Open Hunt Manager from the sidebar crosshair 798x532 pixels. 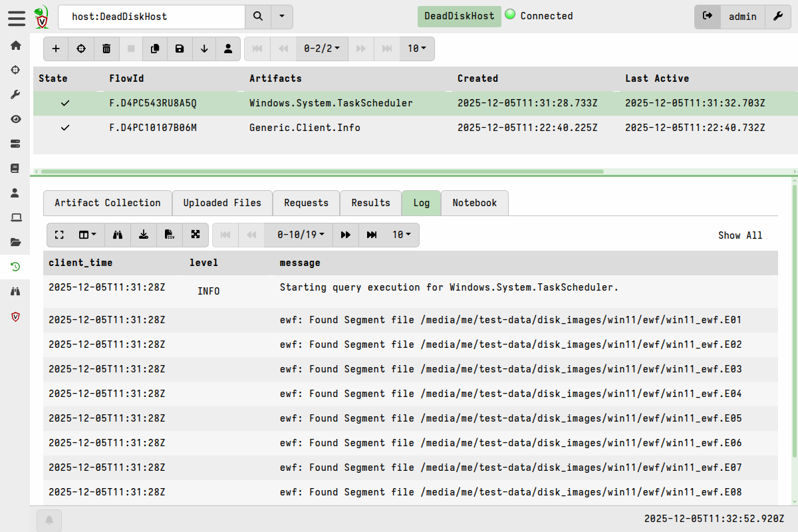point(15,70)
